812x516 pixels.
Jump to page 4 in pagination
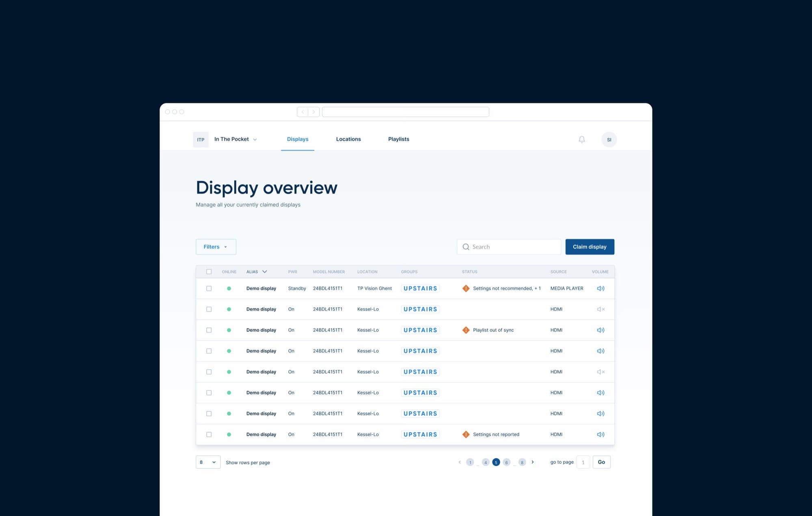486,462
